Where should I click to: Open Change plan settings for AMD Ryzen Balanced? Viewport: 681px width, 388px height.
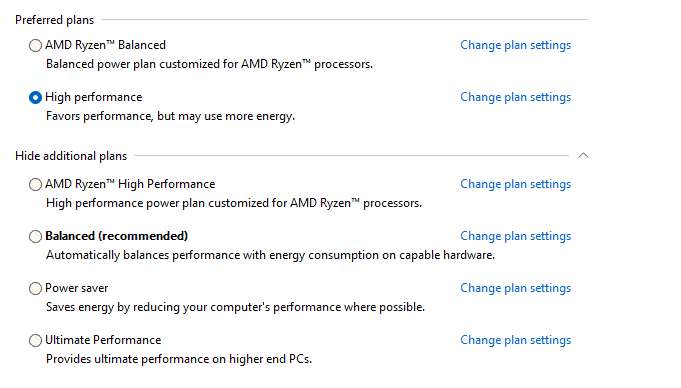pyautogui.click(x=516, y=45)
